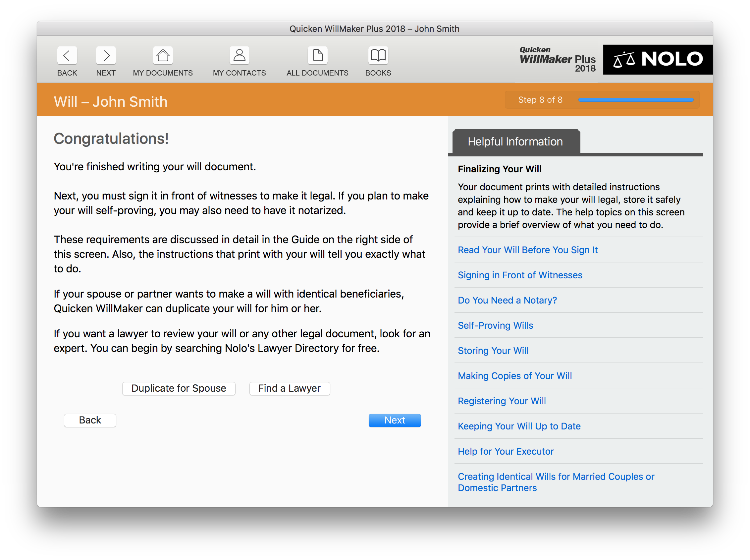Open My Documents house icon
Image resolution: width=750 pixels, height=560 pixels.
pos(163,55)
